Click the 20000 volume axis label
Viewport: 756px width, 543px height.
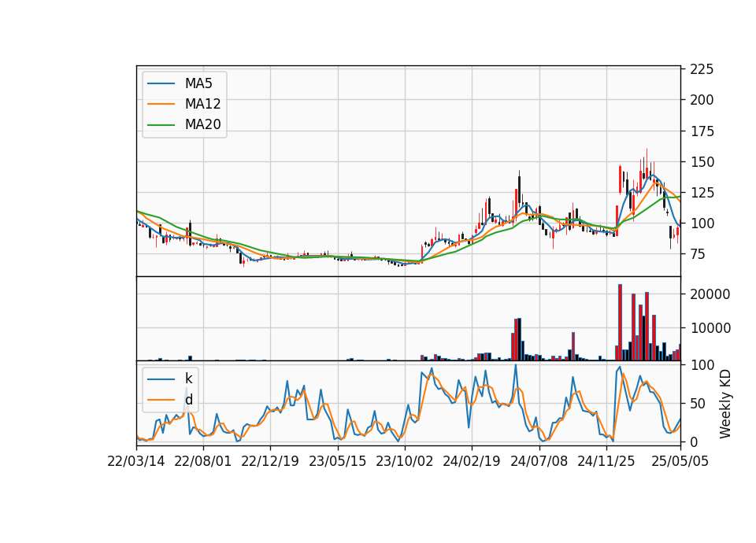(x=710, y=294)
